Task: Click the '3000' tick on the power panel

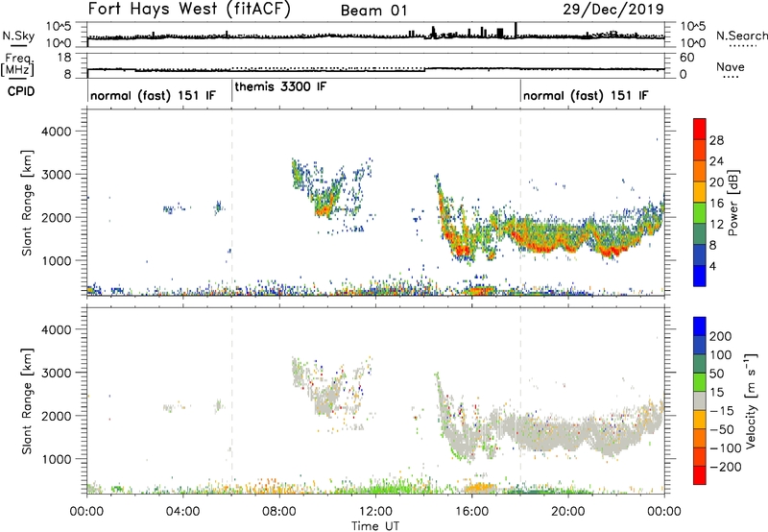Action: pyautogui.click(x=56, y=175)
